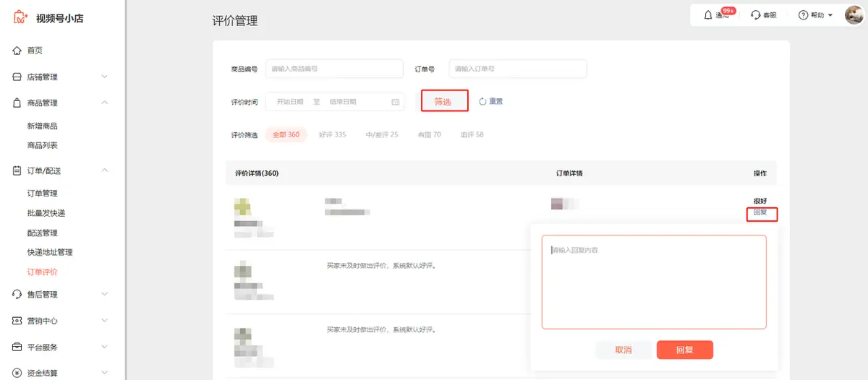868x380 pixels.
Task: Open the user avatar menu
Action: 854,14
